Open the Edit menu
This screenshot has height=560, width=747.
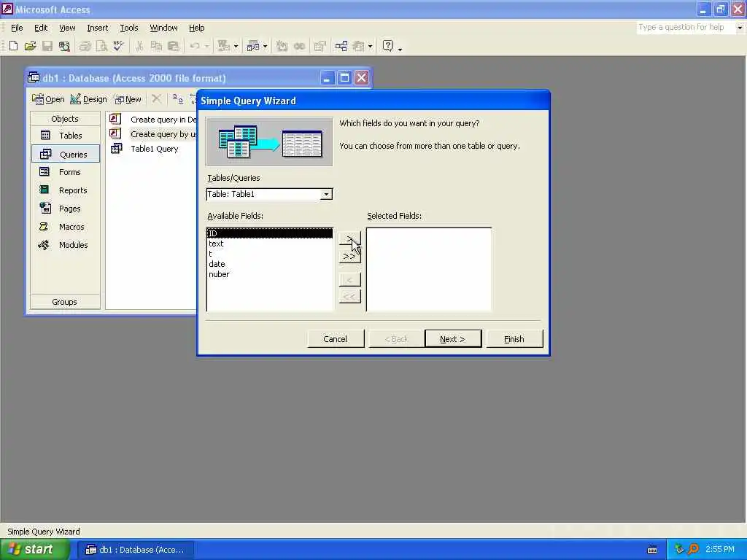click(x=41, y=28)
